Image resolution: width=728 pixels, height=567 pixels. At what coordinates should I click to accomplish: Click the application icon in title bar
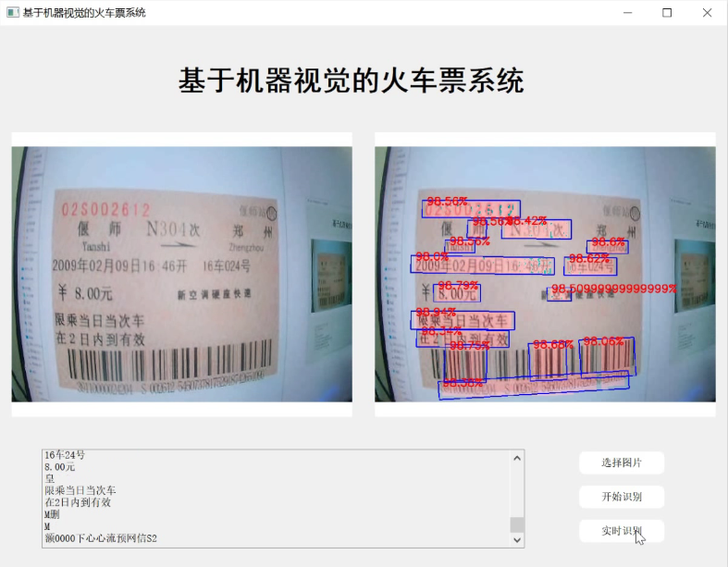click(13, 13)
